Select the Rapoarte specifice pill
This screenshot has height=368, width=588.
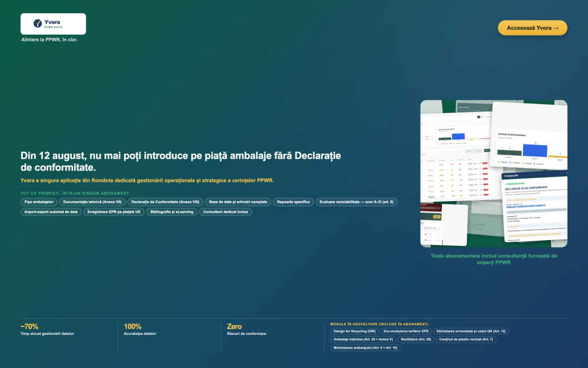(x=293, y=202)
